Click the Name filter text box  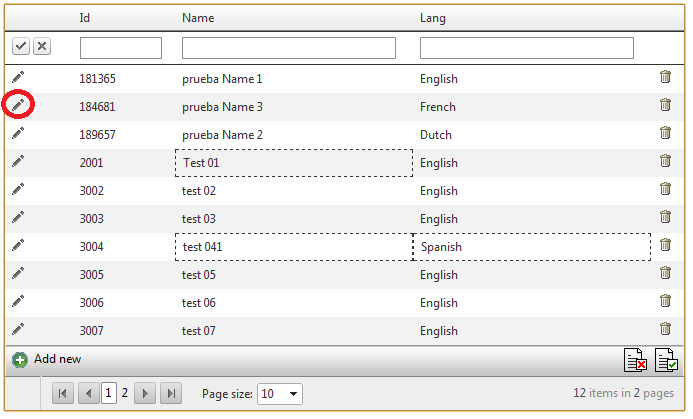click(x=288, y=48)
